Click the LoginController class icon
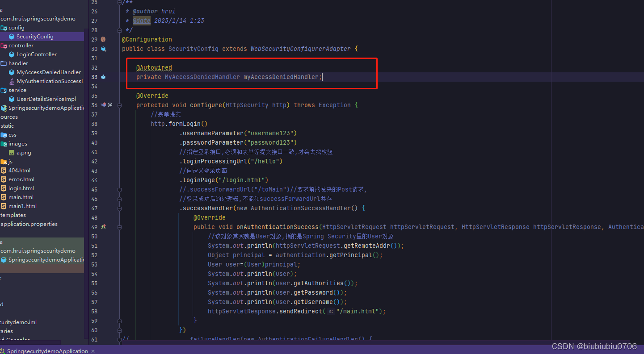644x354 pixels. tap(12, 54)
